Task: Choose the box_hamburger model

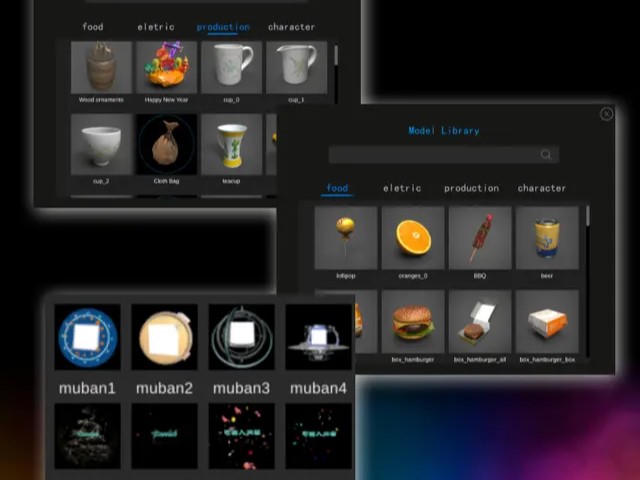Action: click(413, 322)
